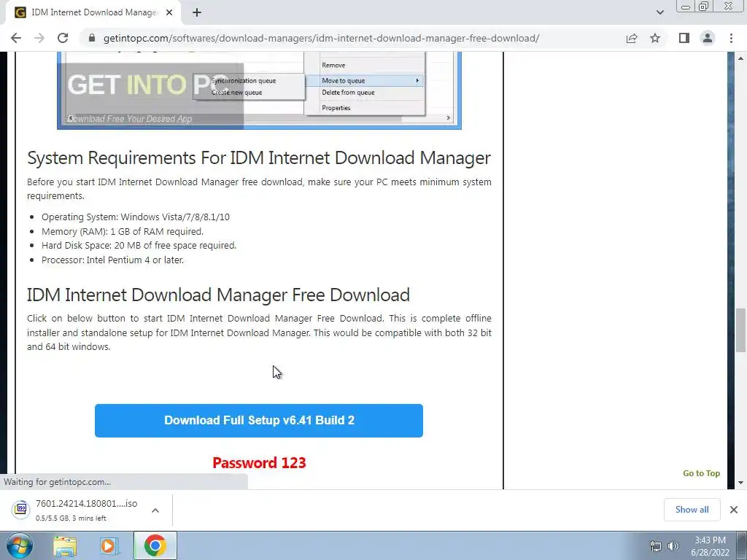Image resolution: width=747 pixels, height=560 pixels.
Task: Click the IDM Internet Download Manager Free Download heading
Action: pyautogui.click(x=218, y=295)
